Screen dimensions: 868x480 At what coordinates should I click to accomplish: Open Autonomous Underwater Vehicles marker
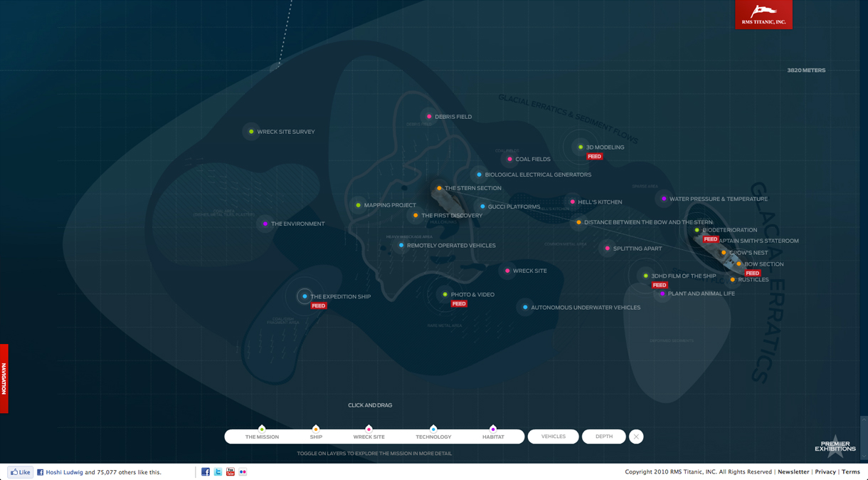click(x=525, y=308)
